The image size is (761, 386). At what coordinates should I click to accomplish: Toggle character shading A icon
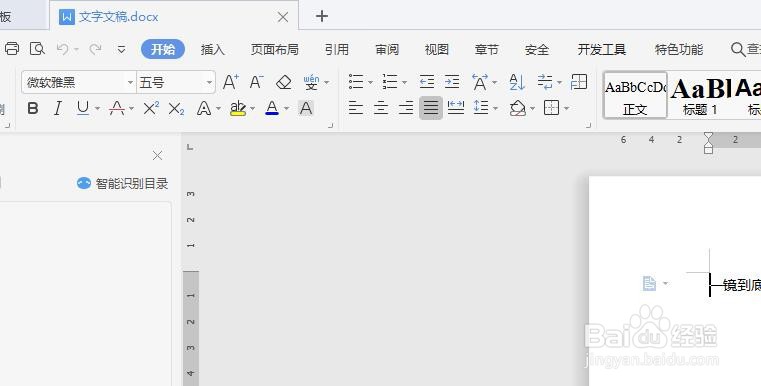(306, 108)
